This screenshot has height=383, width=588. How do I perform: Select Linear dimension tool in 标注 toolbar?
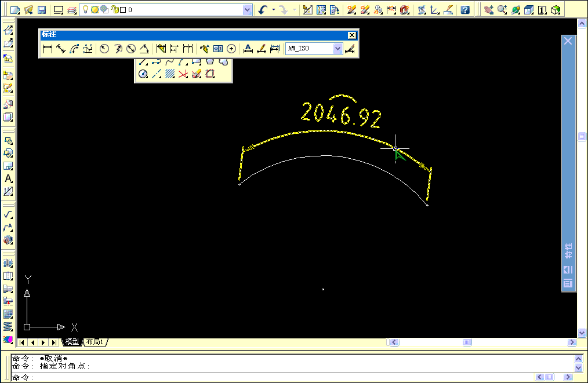click(48, 49)
